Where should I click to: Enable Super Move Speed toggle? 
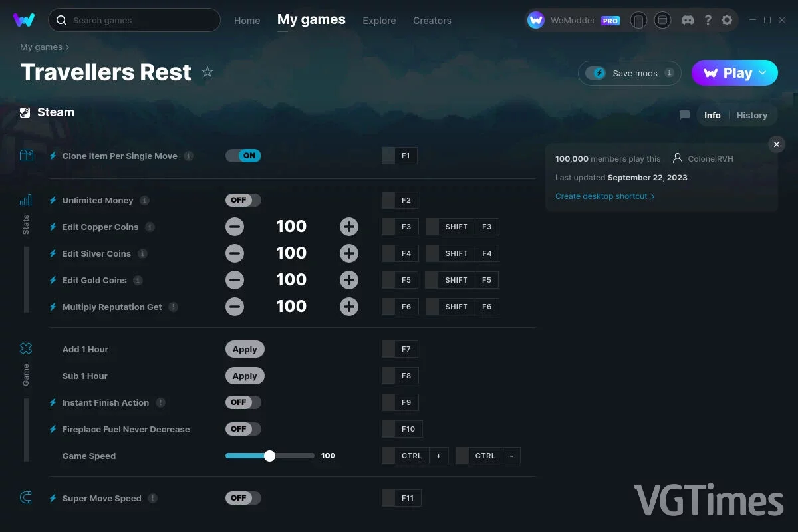tap(243, 498)
